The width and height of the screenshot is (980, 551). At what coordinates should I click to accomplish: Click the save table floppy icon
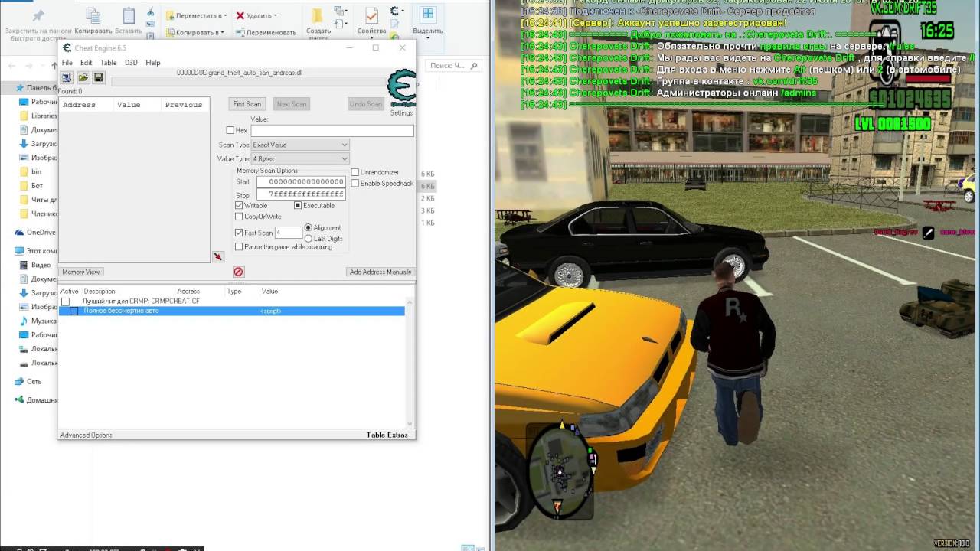click(99, 78)
